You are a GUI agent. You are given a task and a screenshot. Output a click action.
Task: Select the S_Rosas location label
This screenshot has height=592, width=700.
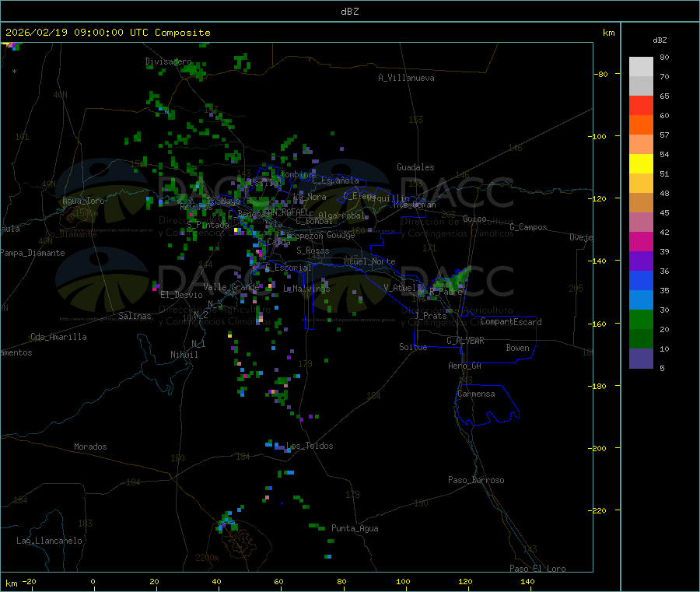tap(313, 250)
